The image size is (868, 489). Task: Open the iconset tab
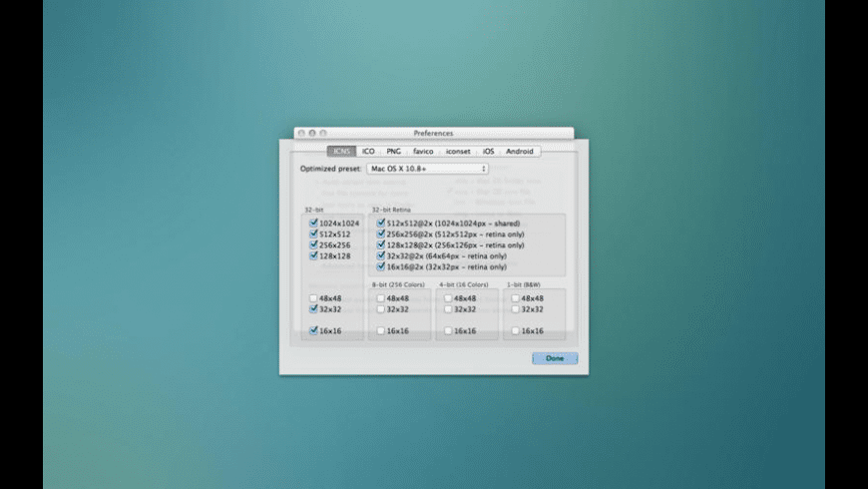pyautogui.click(x=458, y=151)
